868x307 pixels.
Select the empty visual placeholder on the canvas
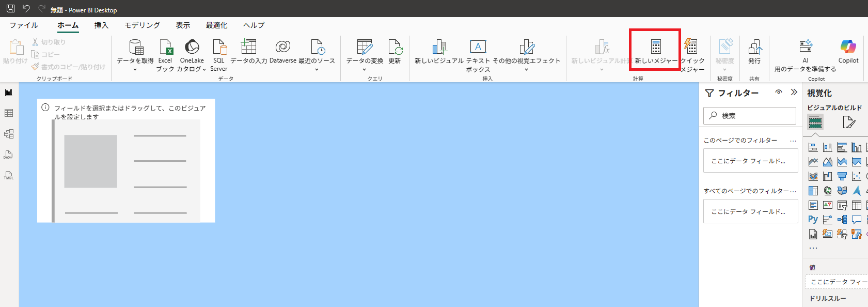click(126, 161)
